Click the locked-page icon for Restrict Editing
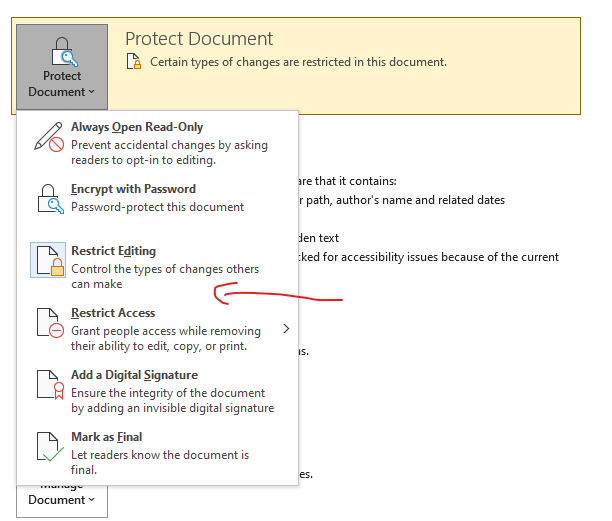 click(48, 260)
